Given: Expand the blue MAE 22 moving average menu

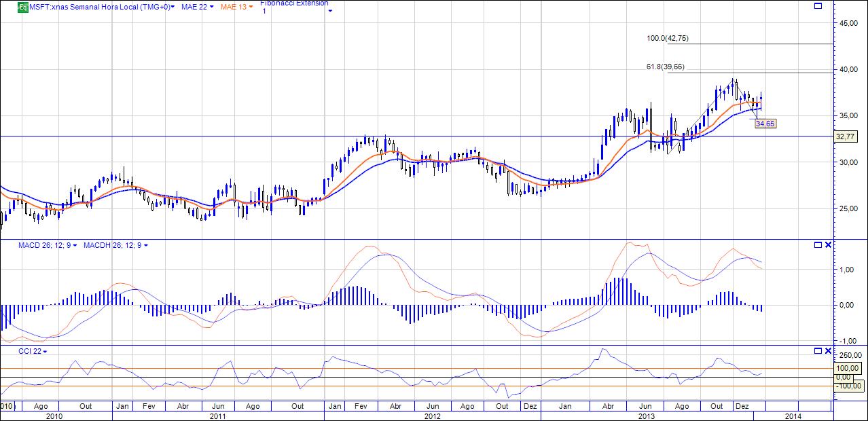Looking at the screenshot, I should 212,7.
